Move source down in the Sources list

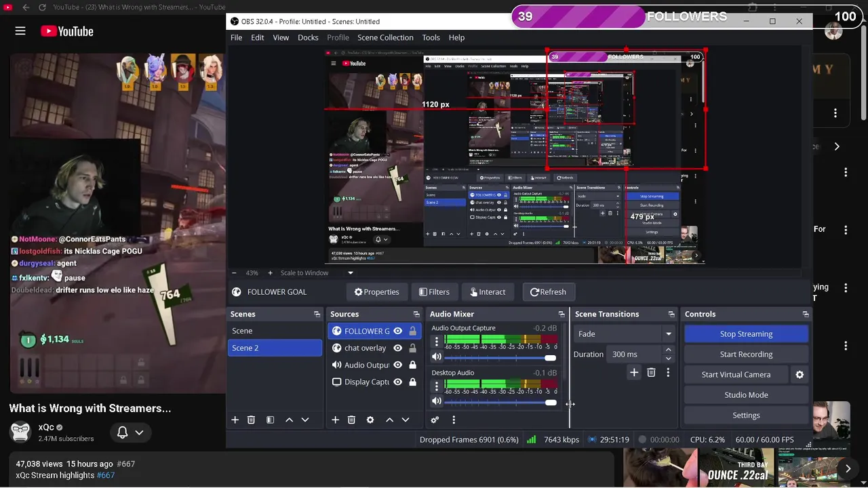click(x=406, y=420)
